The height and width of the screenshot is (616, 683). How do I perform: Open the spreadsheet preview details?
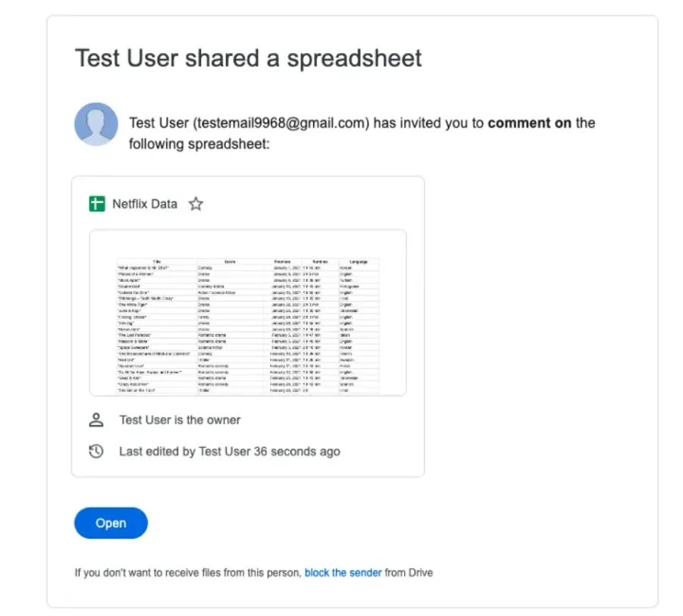click(247, 326)
